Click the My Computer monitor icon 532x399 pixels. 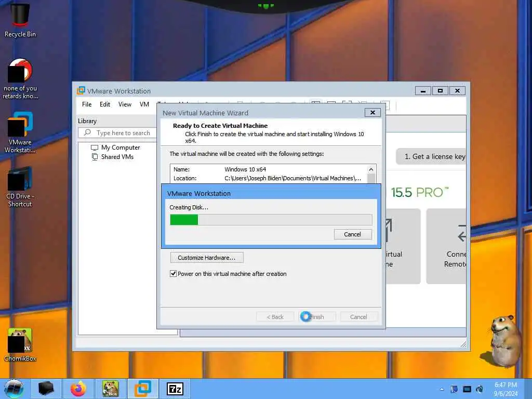click(95, 148)
